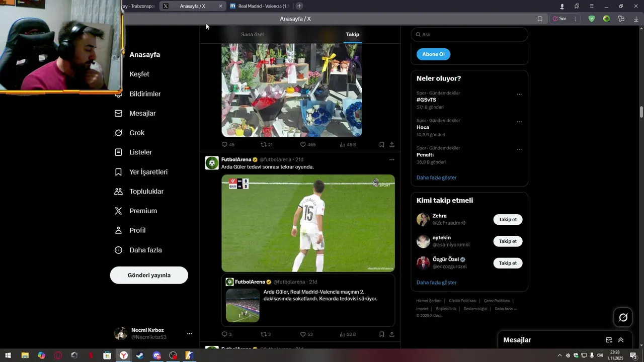644x362 pixels.
Task: Bookmark the flower photo post
Action: (382, 144)
